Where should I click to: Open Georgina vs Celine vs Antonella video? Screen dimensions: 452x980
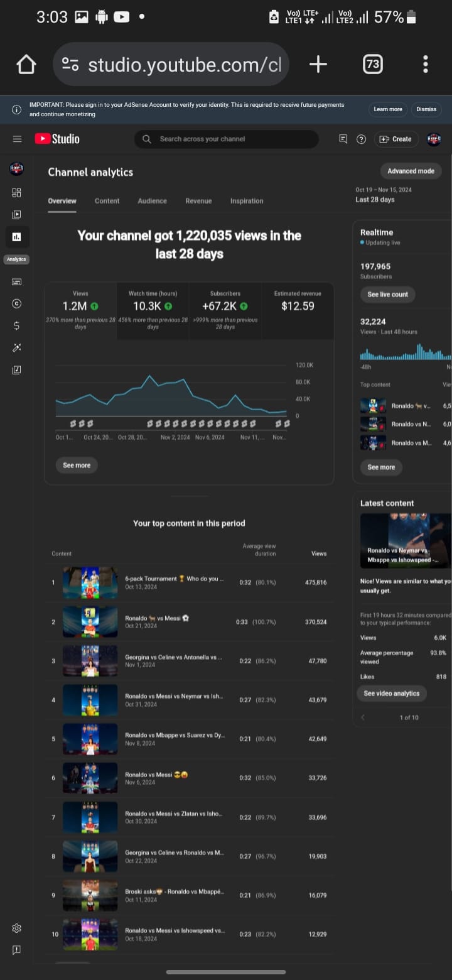tap(188, 661)
